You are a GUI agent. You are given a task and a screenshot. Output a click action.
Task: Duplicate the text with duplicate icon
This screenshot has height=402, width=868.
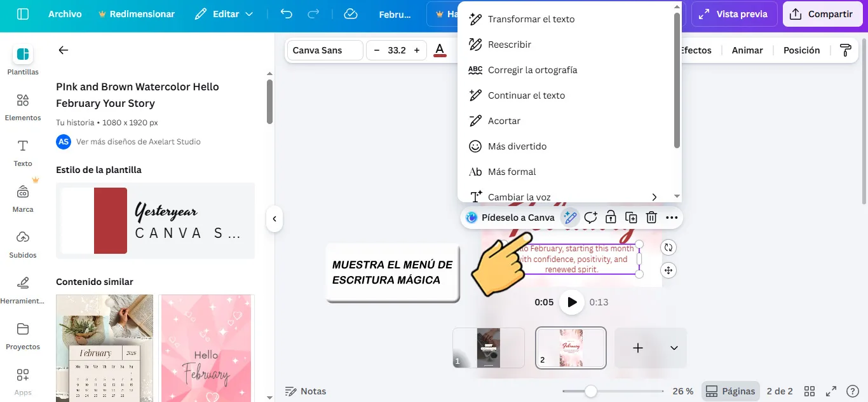point(631,217)
